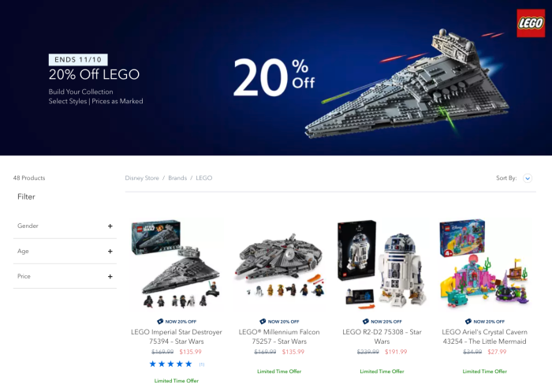Click the LEGO logo in the banner
Screen dimensions: 552x392
click(x=531, y=23)
